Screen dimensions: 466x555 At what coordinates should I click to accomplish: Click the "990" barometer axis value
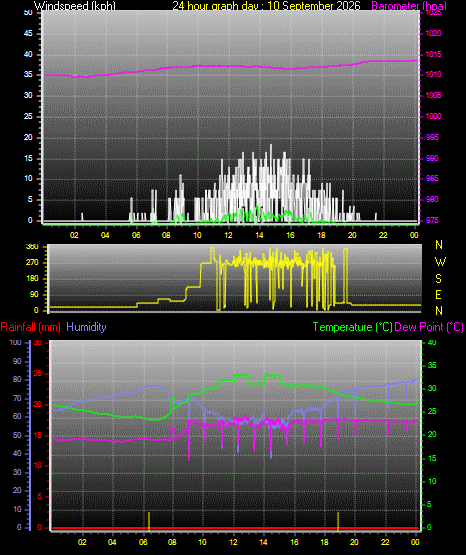click(432, 158)
